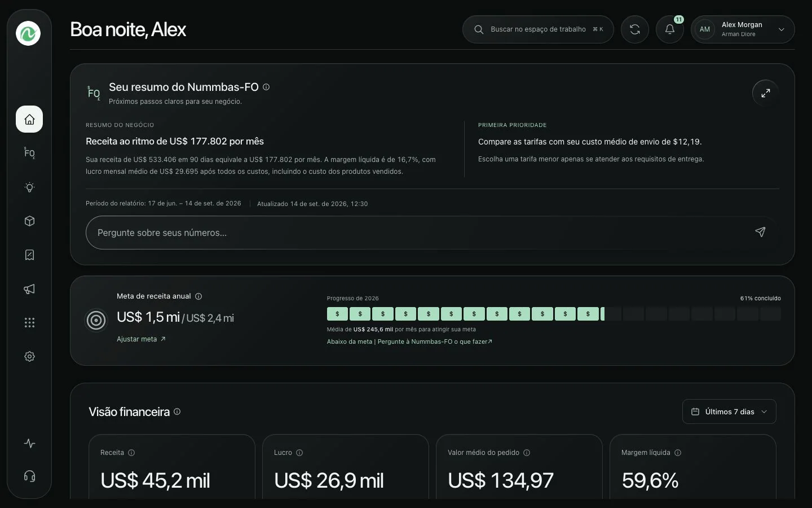Focus the Buscar no espaço de trabalho field
The height and width of the screenshot is (508, 812).
tap(538, 29)
